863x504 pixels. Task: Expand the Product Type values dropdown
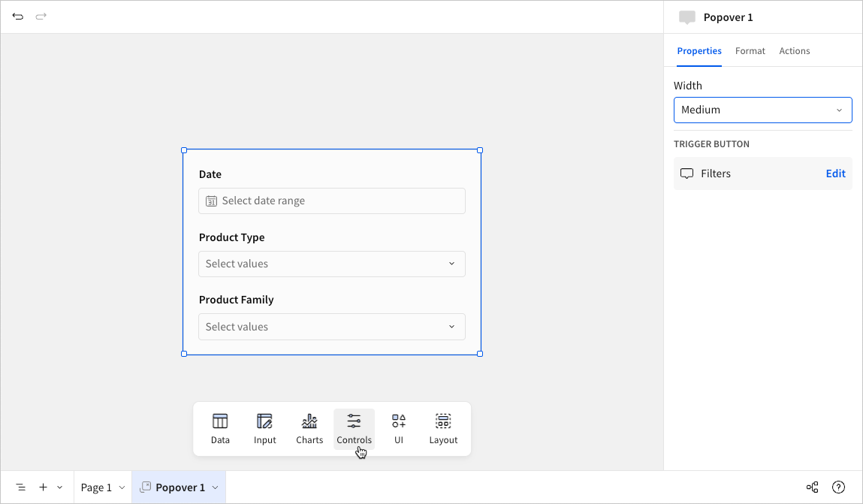[332, 264]
